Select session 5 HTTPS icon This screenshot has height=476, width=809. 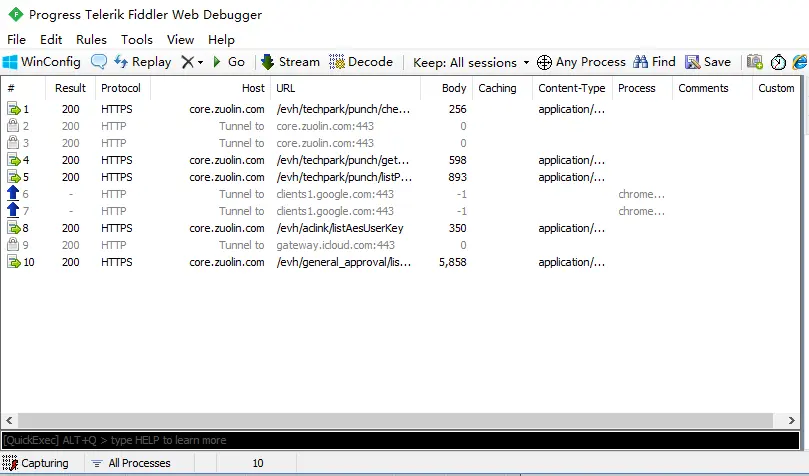pyautogui.click(x=13, y=177)
